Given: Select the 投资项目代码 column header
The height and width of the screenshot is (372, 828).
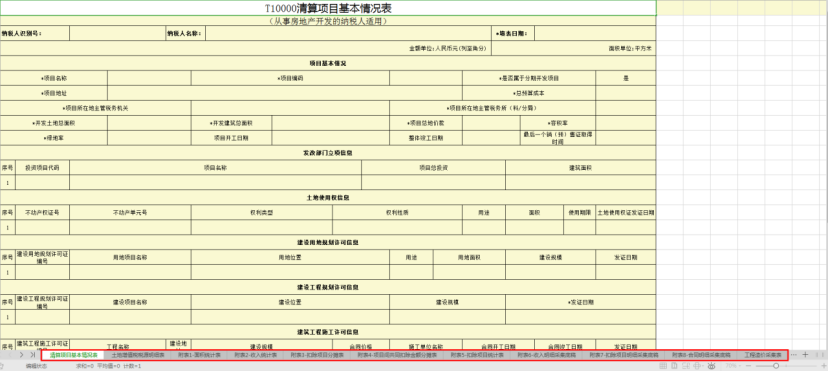Looking at the screenshot, I should (x=42, y=168).
